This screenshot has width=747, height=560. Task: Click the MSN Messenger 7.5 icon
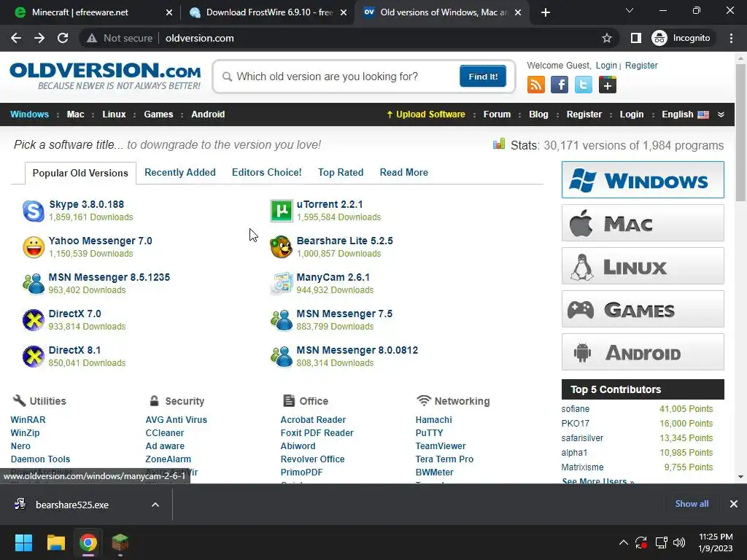tap(282, 320)
